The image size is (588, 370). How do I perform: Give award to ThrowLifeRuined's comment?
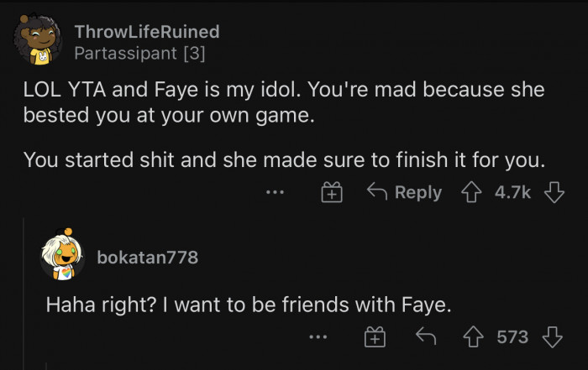pos(332,192)
